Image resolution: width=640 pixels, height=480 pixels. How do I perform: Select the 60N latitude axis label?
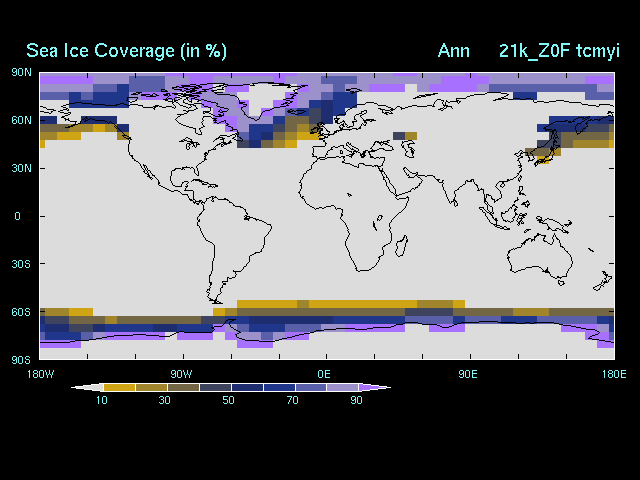tap(21, 120)
